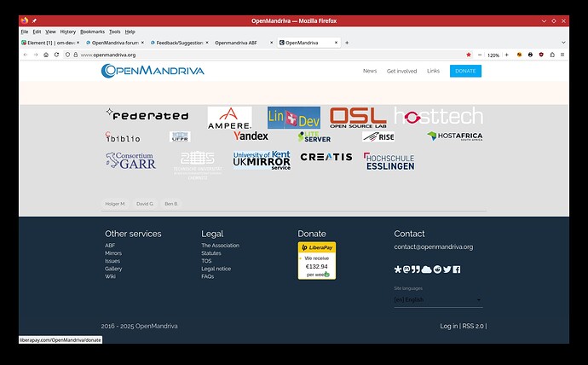
Task: Close the active OpenMandriva tab
Action: pyautogui.click(x=336, y=43)
